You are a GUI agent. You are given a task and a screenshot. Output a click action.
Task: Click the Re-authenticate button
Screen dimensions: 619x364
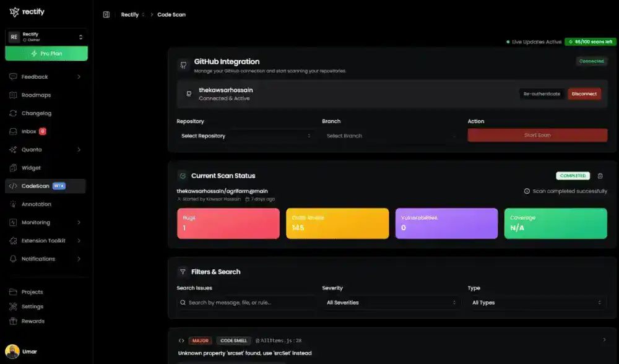point(542,94)
